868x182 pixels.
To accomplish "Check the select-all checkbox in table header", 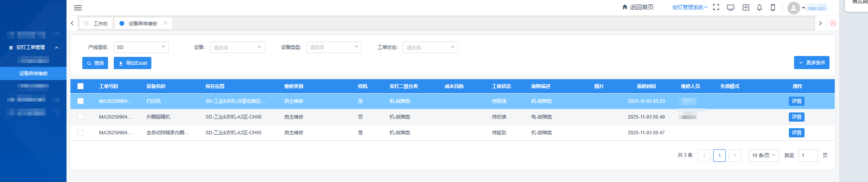I will tap(80, 86).
